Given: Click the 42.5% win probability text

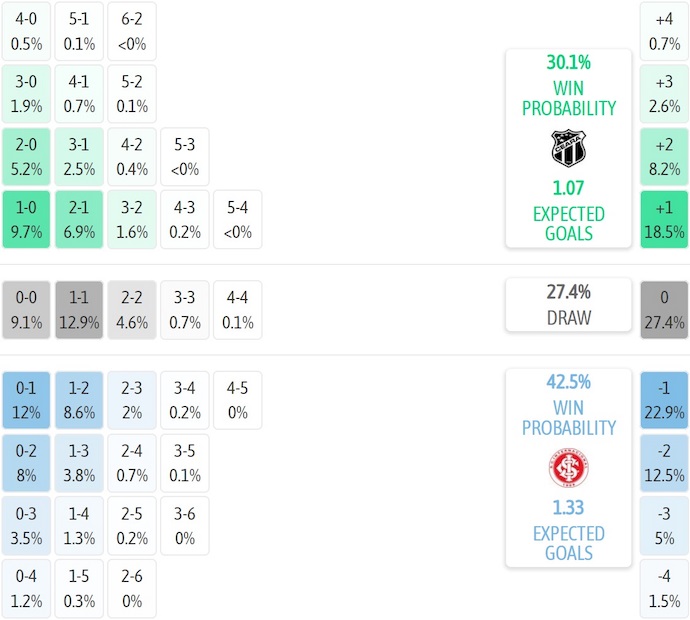Looking at the screenshot, I should [568, 382].
